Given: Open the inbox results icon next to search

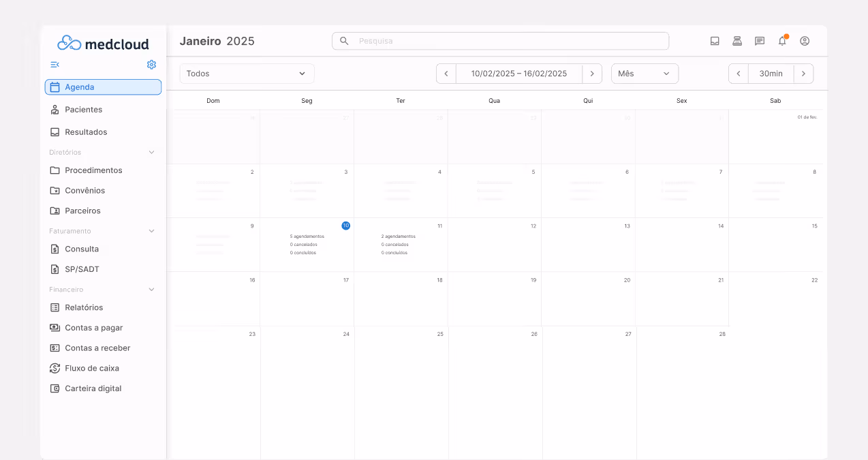Looking at the screenshot, I should (714, 41).
